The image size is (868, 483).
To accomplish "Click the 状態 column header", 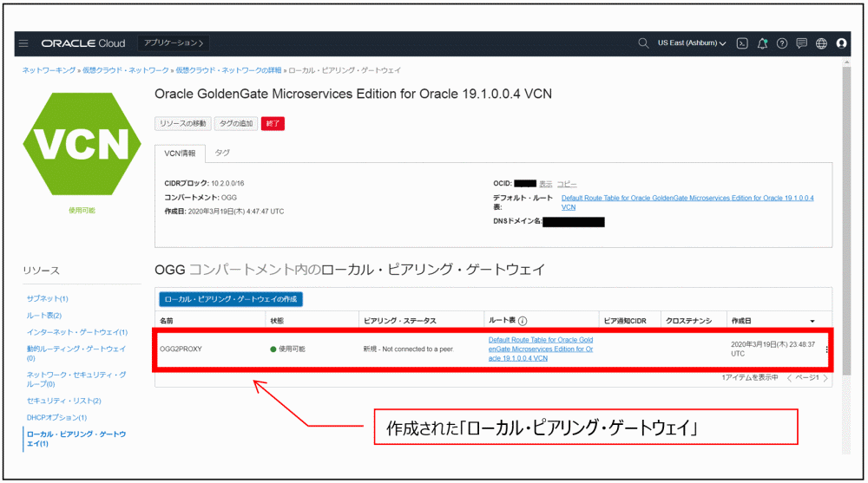I will (277, 321).
